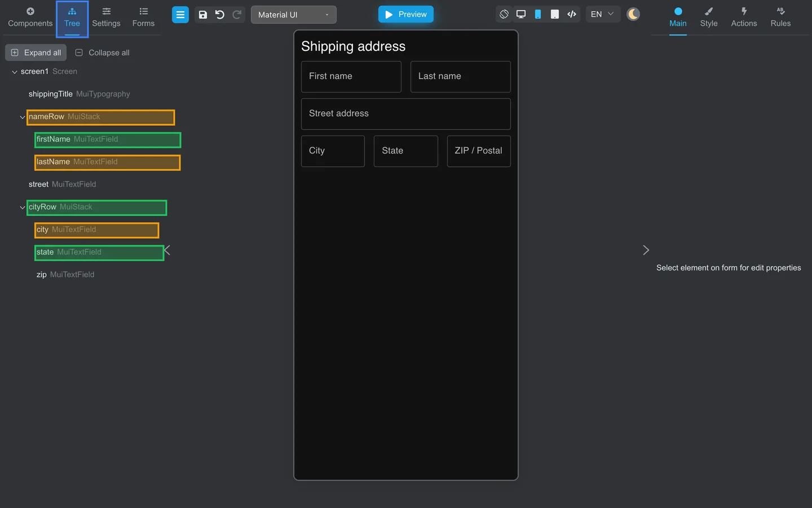Undo the last change
Screen dimensions: 812x508
220,15
